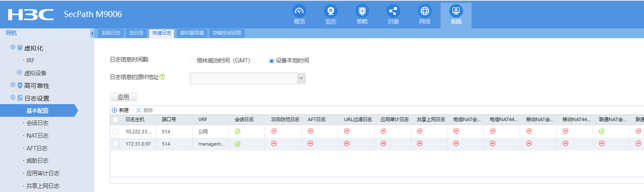
Task: Sort by the 端口号 column header
Action: (x=169, y=119)
